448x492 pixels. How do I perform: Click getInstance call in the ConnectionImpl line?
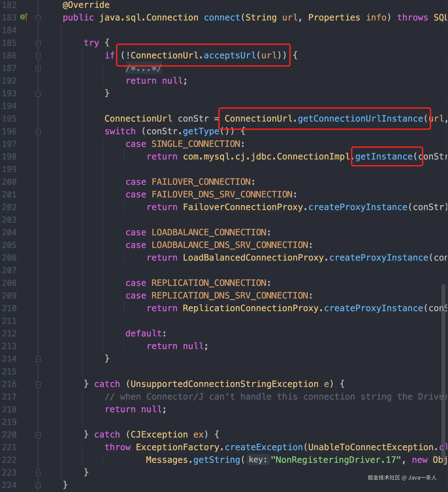(384, 156)
